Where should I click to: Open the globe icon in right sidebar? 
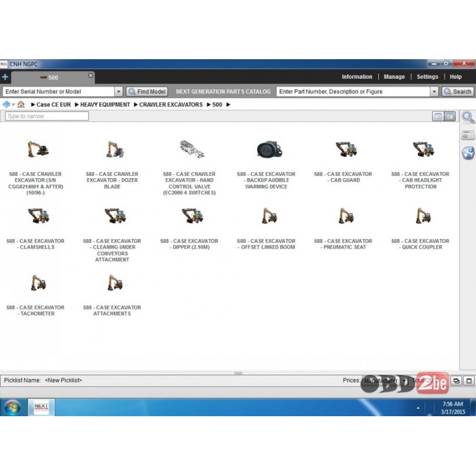click(x=468, y=153)
